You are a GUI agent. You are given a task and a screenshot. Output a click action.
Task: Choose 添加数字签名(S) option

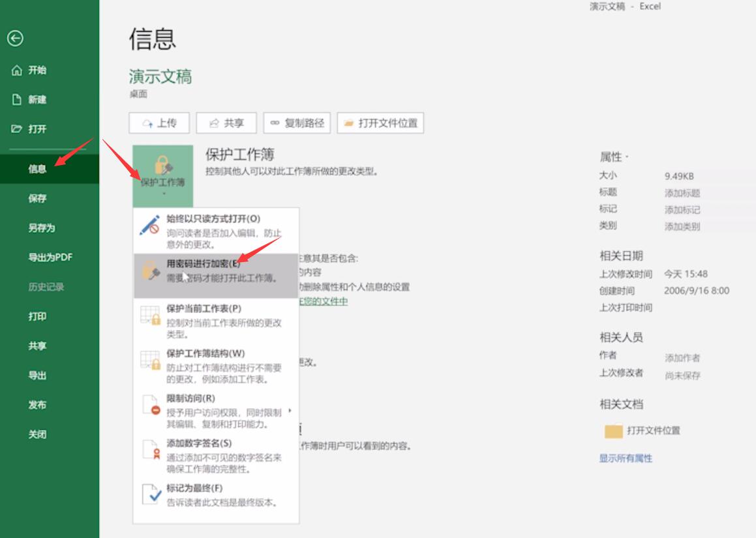click(216, 456)
